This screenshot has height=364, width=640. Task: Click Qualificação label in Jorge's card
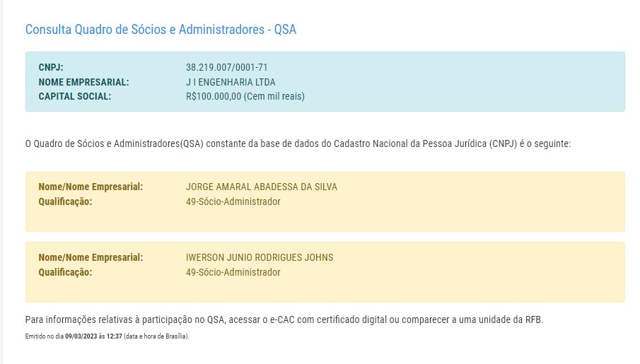(65, 201)
